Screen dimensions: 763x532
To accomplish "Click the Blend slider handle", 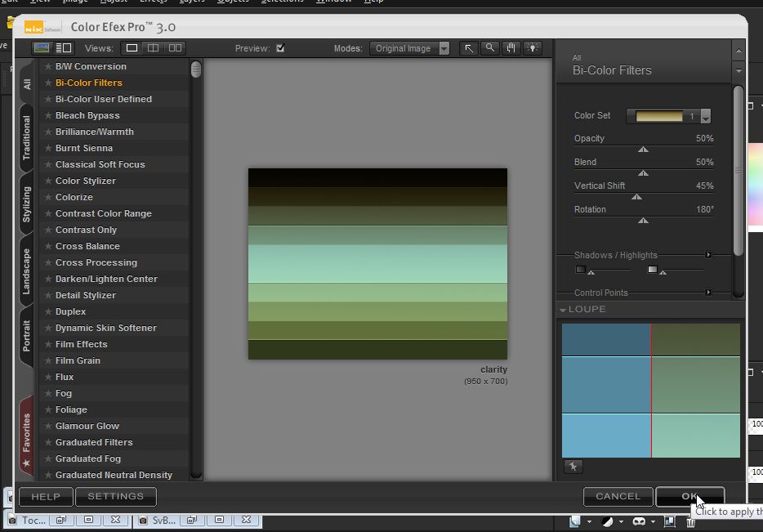I will pyautogui.click(x=643, y=173).
